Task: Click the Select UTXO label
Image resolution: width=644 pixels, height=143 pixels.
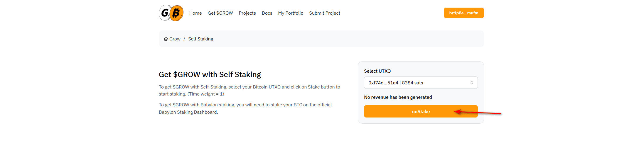Action: (x=377, y=71)
